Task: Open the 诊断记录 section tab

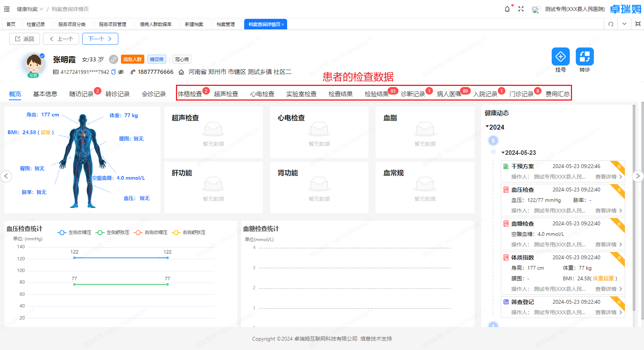Action: [x=413, y=94]
